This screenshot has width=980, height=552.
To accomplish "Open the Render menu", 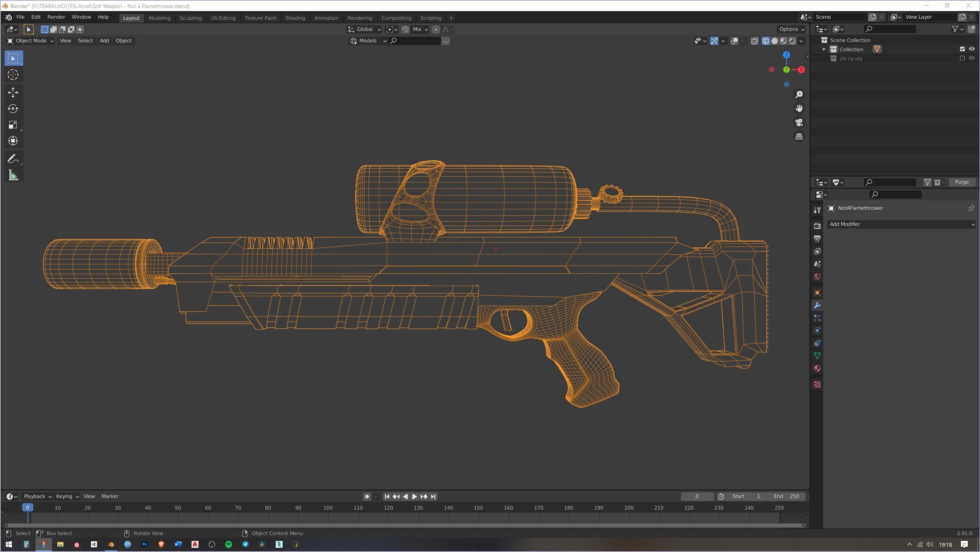I will tap(56, 17).
